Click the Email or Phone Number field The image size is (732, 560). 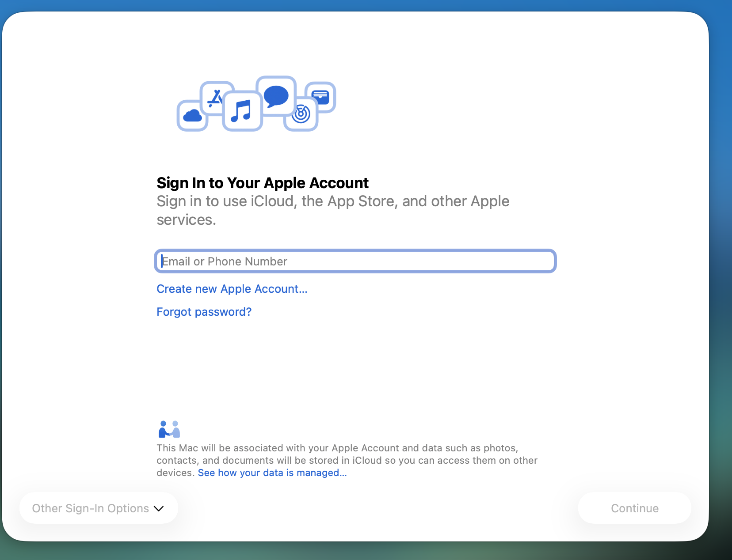tap(355, 261)
